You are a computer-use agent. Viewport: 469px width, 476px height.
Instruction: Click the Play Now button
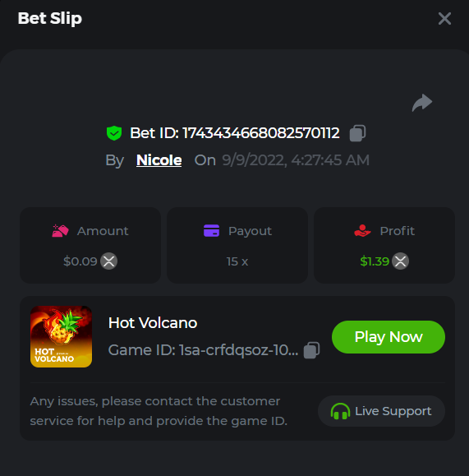389,337
